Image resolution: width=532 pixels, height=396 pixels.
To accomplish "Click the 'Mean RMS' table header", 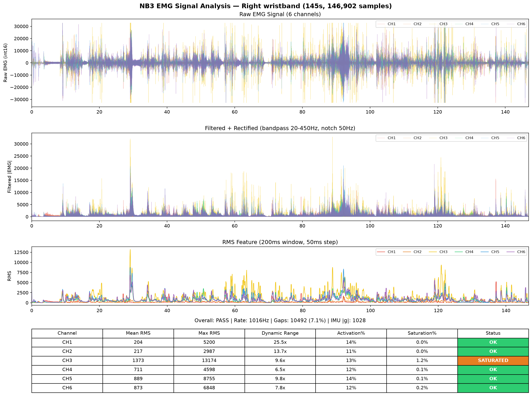I will coord(138,333).
